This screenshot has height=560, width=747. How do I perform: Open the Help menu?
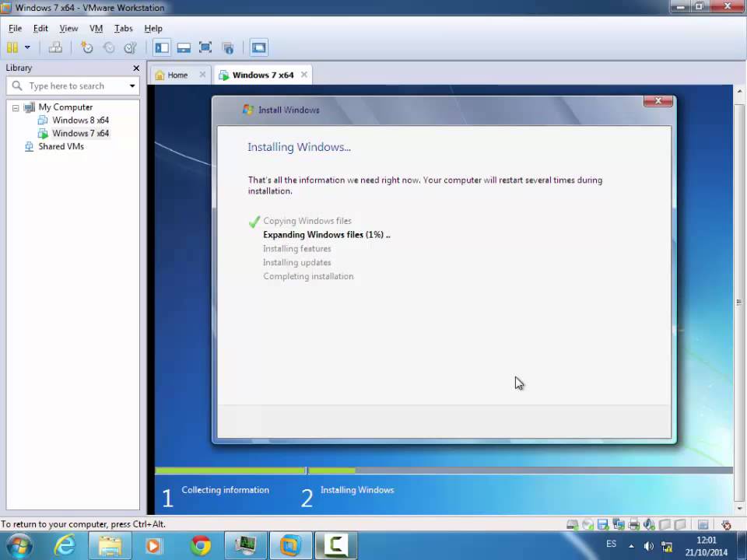pyautogui.click(x=153, y=29)
